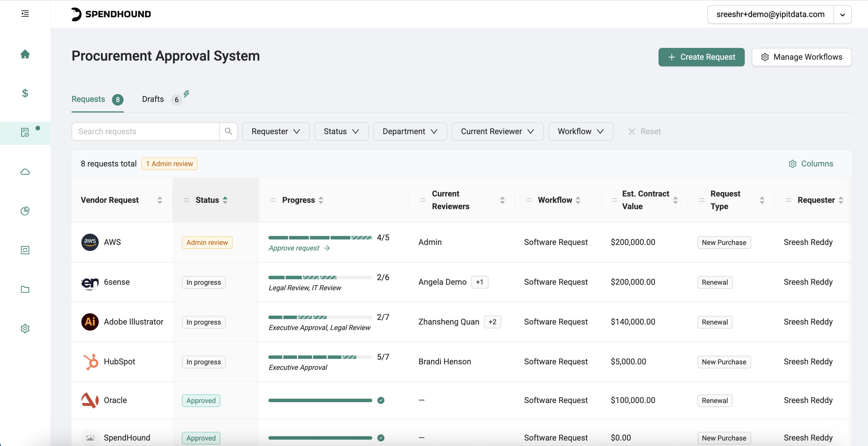Click the renewals calendar sidebar icon
Image resolution: width=868 pixels, height=446 pixels.
pyautogui.click(x=25, y=250)
